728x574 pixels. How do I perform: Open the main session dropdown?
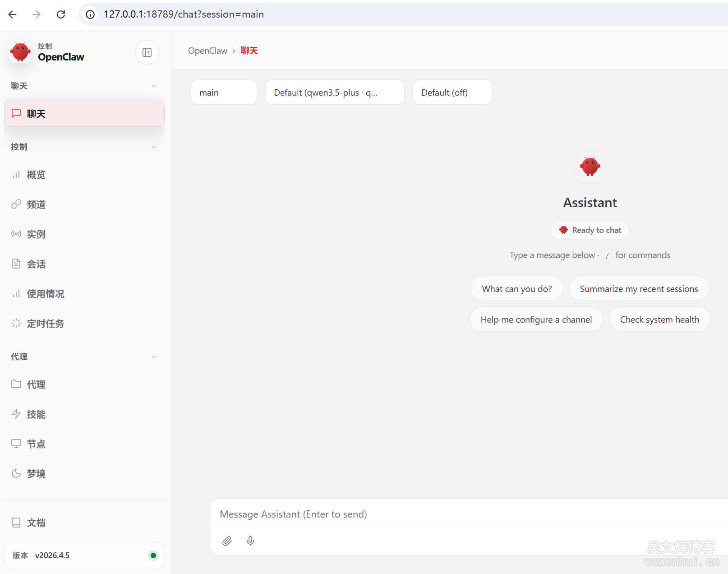[x=224, y=93]
